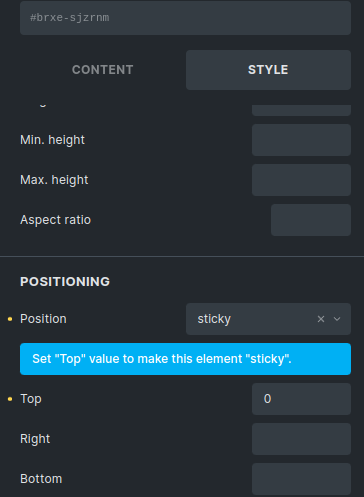Click into the Max. height input
Viewport: 364px width, 497px height.
pos(301,180)
